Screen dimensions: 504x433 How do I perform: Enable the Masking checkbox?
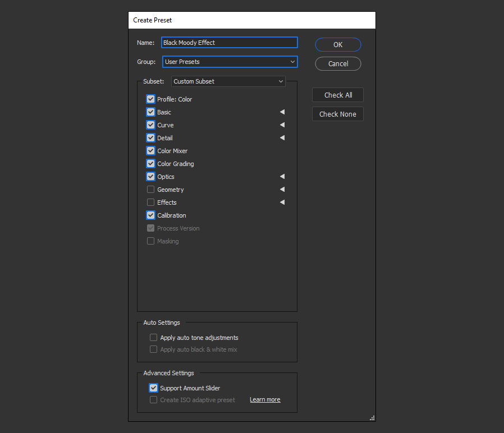(x=150, y=241)
